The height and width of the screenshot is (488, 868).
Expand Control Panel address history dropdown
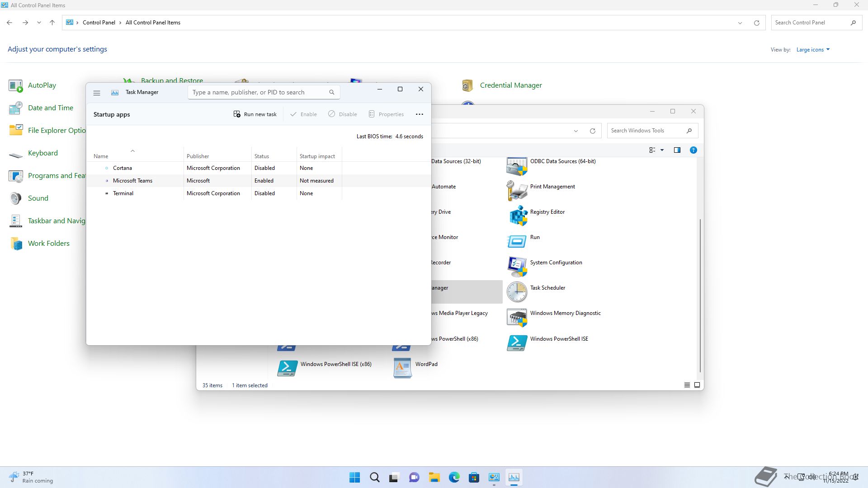(740, 23)
